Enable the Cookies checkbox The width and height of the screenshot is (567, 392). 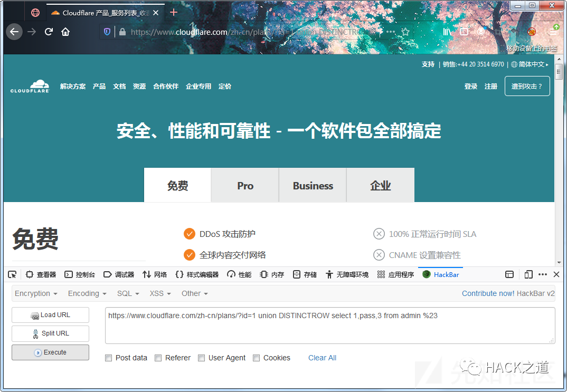[x=257, y=358]
